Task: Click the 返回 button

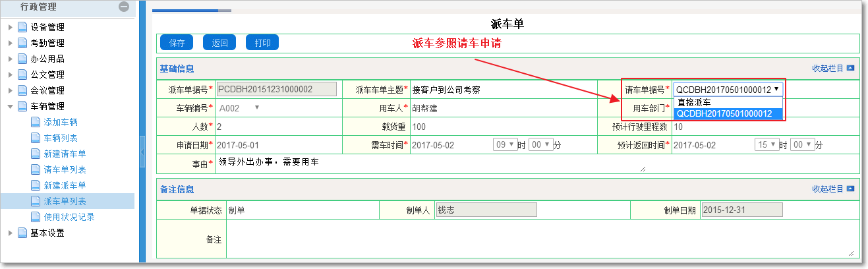Action: 219,43
